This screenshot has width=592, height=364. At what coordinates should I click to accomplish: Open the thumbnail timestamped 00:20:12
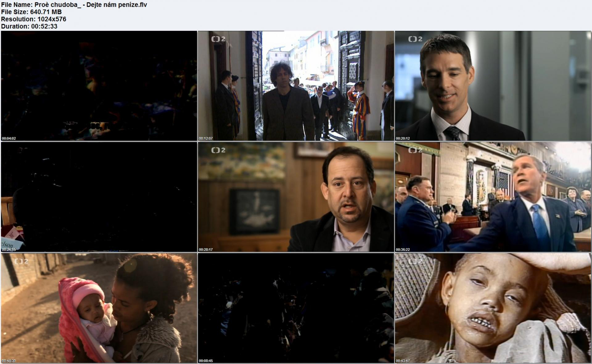(x=493, y=86)
